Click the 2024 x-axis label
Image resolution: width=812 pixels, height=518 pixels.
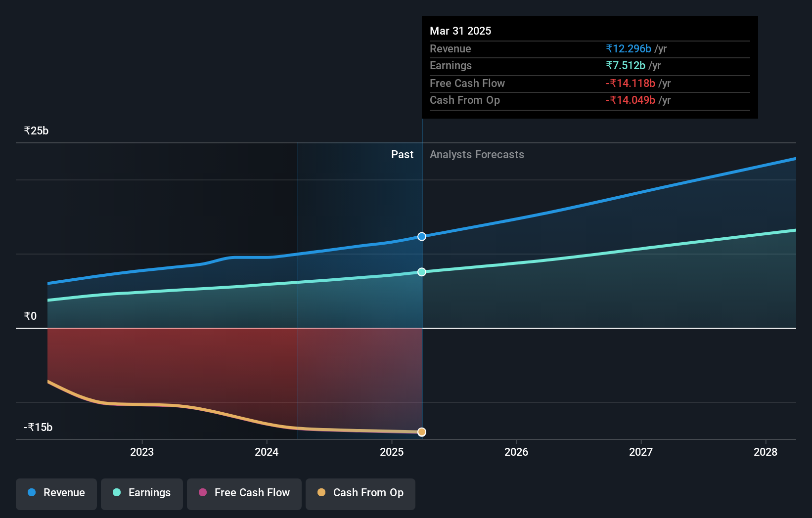(x=267, y=452)
